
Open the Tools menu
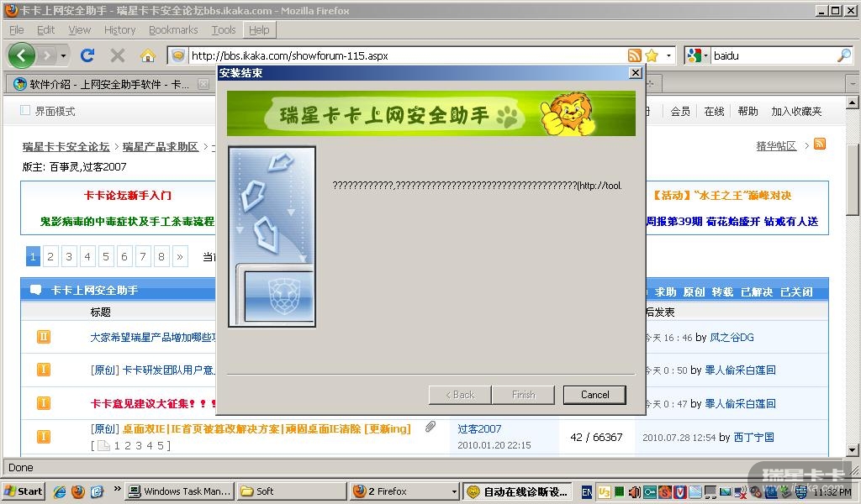click(224, 29)
